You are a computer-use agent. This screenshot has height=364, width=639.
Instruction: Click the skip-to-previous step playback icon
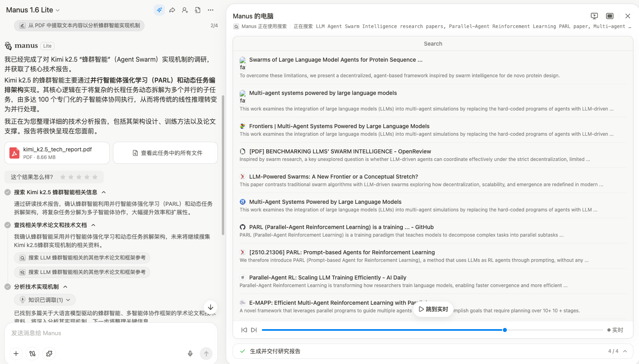tap(244, 330)
